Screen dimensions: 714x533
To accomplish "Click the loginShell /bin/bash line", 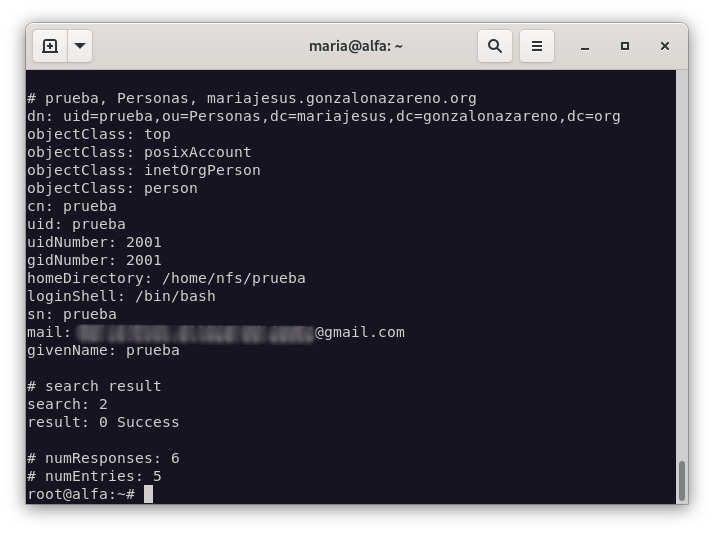I will coord(121,296).
